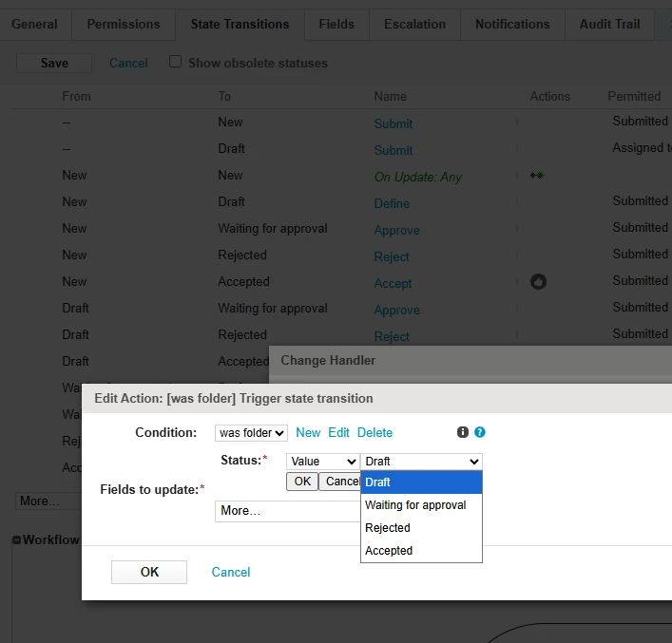Click the info icon beside Delete link
The image size is (672, 643).
click(x=463, y=432)
